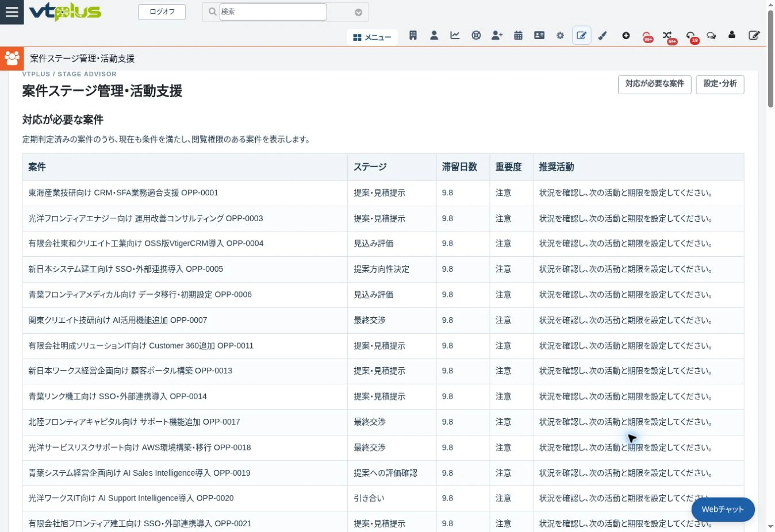Click the paintbrush icon
775x532 pixels.
click(x=603, y=36)
